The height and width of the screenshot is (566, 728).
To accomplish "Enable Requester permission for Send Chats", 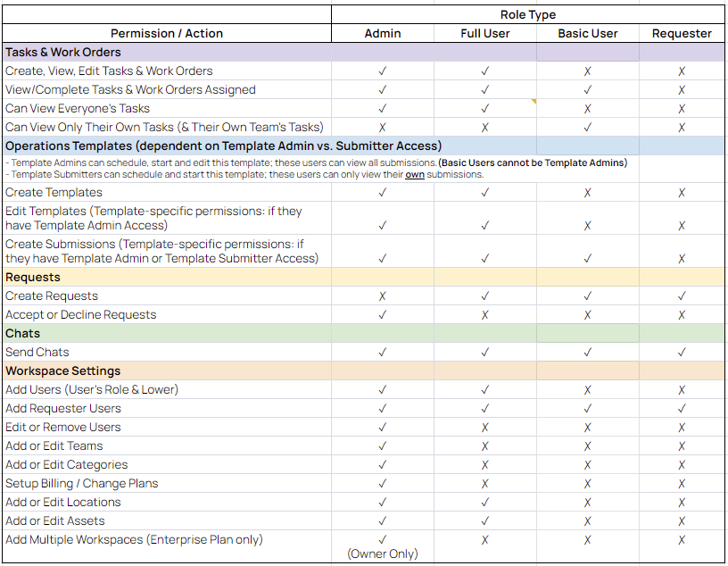I will pos(682,352).
